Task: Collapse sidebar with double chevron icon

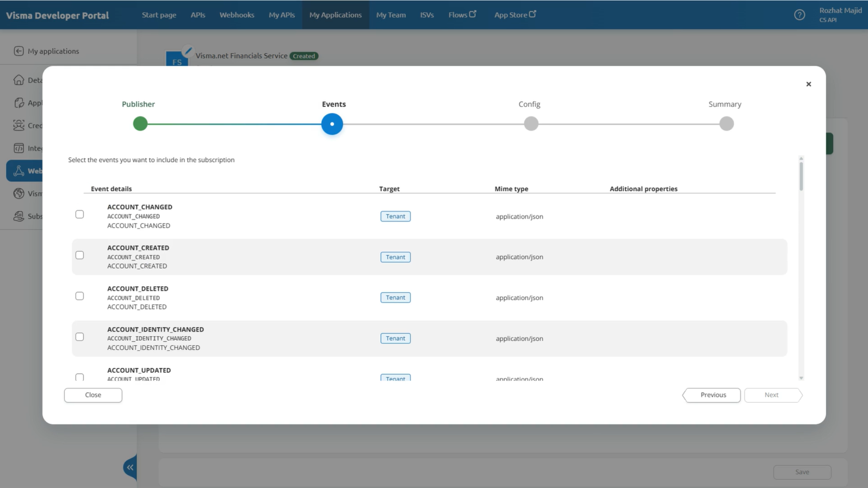Action: coord(130,467)
